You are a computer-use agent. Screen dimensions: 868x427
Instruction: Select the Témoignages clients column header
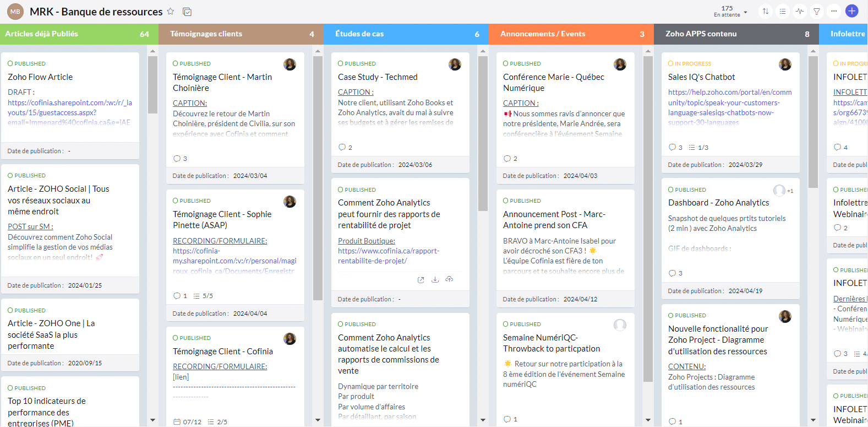pos(241,34)
